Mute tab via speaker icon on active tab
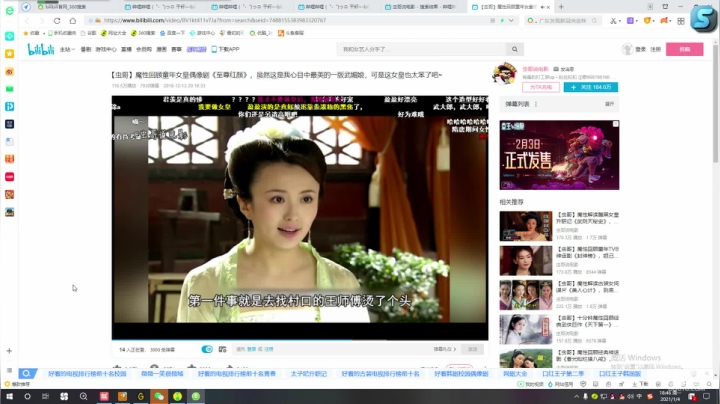 coord(542,7)
